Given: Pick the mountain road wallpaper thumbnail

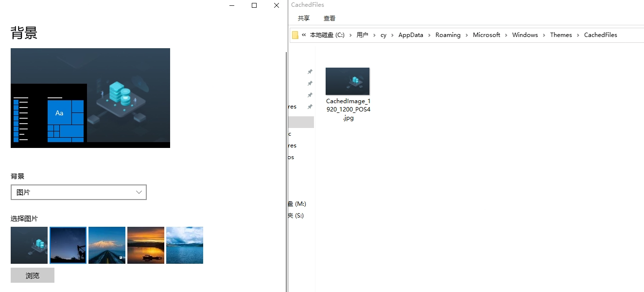Looking at the screenshot, I should pos(107,245).
